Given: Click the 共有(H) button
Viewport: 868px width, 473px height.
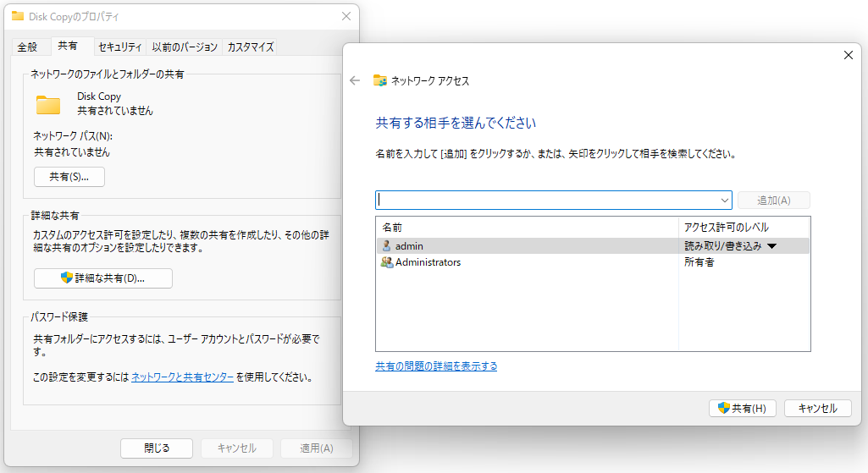Looking at the screenshot, I should (743, 409).
